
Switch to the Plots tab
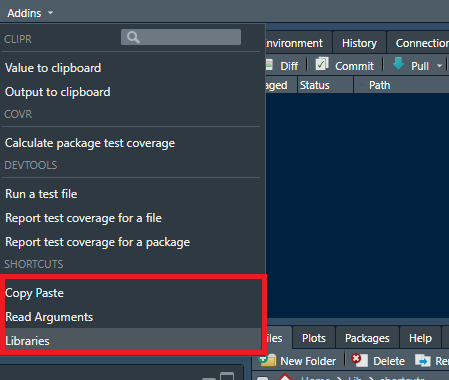313,338
